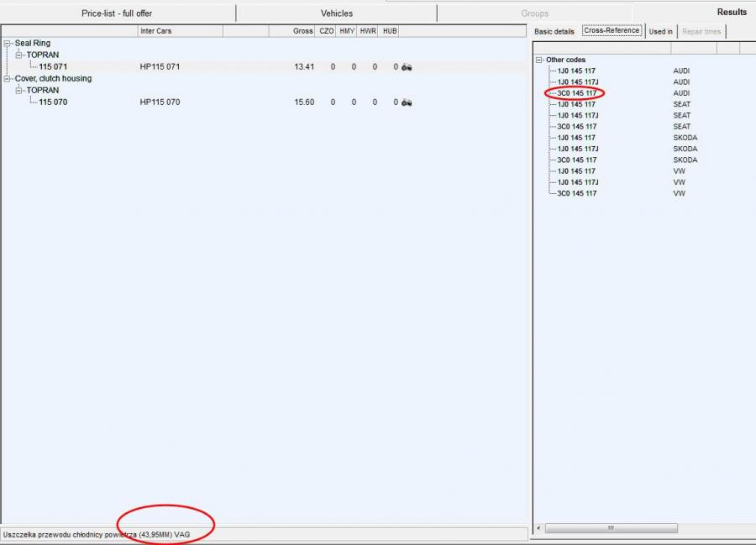The width and height of the screenshot is (756, 545).
Task: Collapse the Cover, clutch housing node
Action: tap(8, 79)
